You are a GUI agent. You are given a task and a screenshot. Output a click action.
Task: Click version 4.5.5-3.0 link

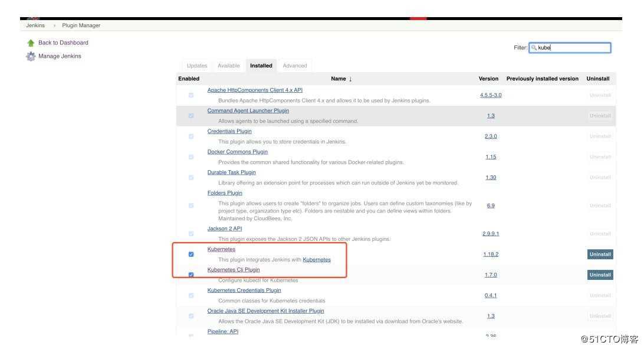pos(491,95)
